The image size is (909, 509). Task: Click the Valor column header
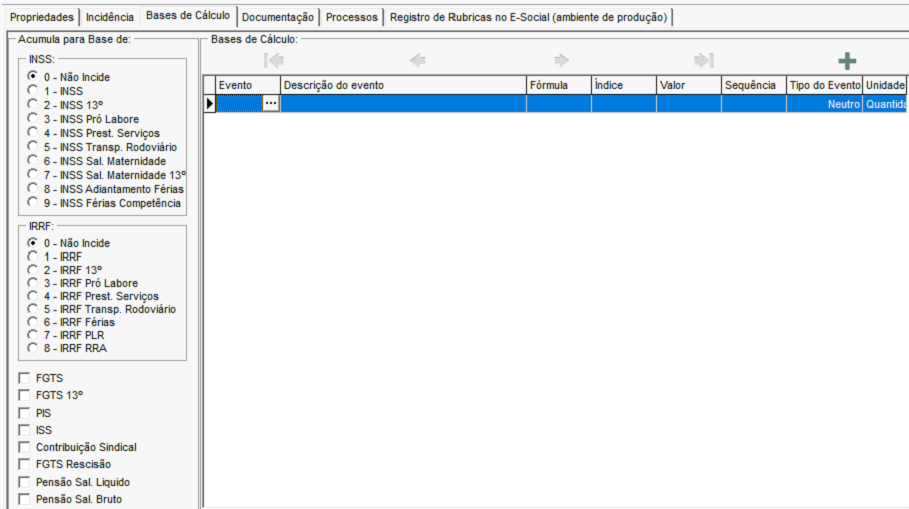coord(689,85)
